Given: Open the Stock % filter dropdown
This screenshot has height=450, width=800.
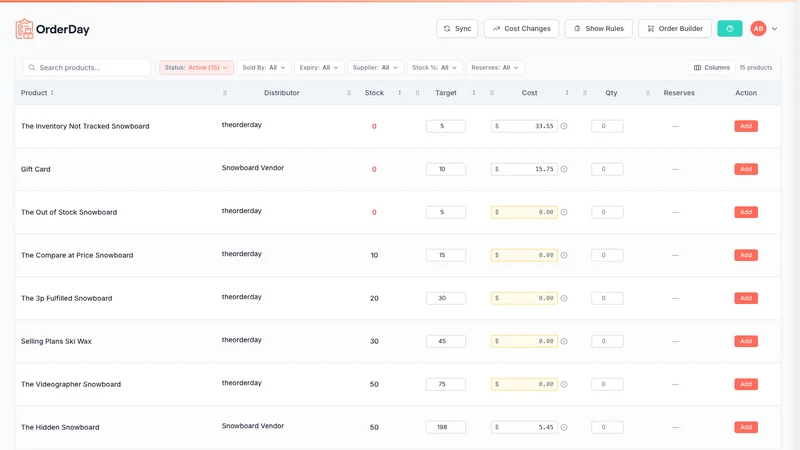Looking at the screenshot, I should coord(435,67).
